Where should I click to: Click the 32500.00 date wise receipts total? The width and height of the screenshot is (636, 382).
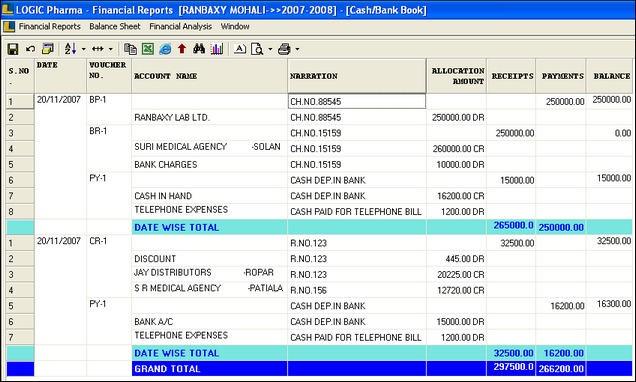[x=514, y=353]
